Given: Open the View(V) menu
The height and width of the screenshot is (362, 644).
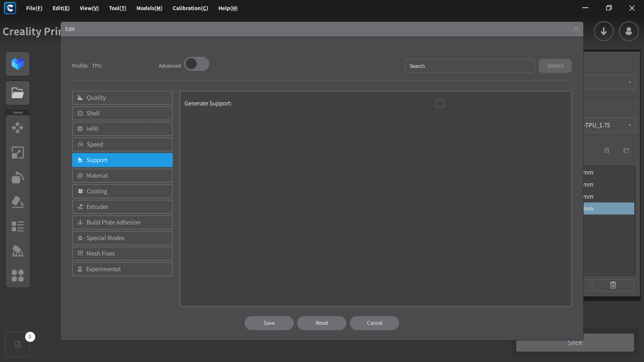Looking at the screenshot, I should [x=89, y=8].
